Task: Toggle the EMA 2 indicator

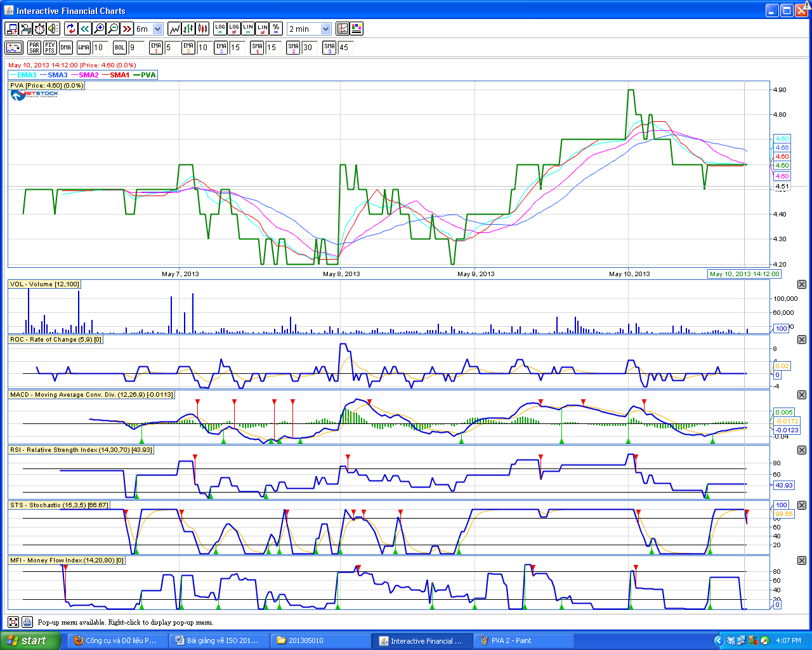Action: point(188,48)
